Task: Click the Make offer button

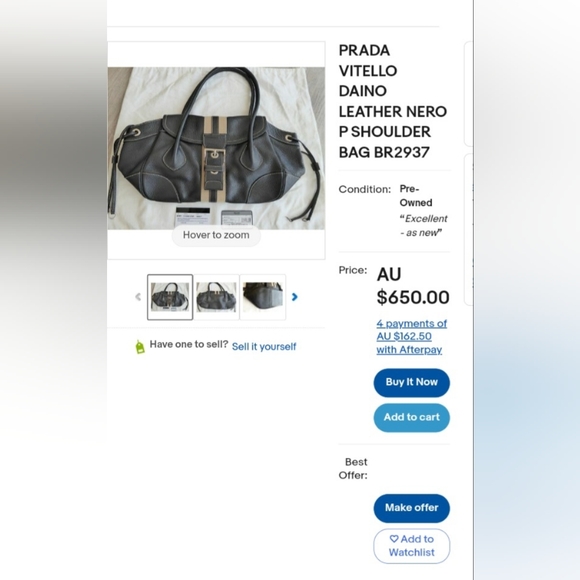Action: 412,508
